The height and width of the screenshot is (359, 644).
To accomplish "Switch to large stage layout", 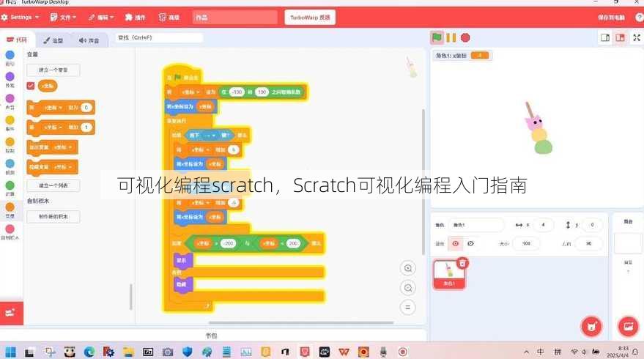I will pos(620,38).
